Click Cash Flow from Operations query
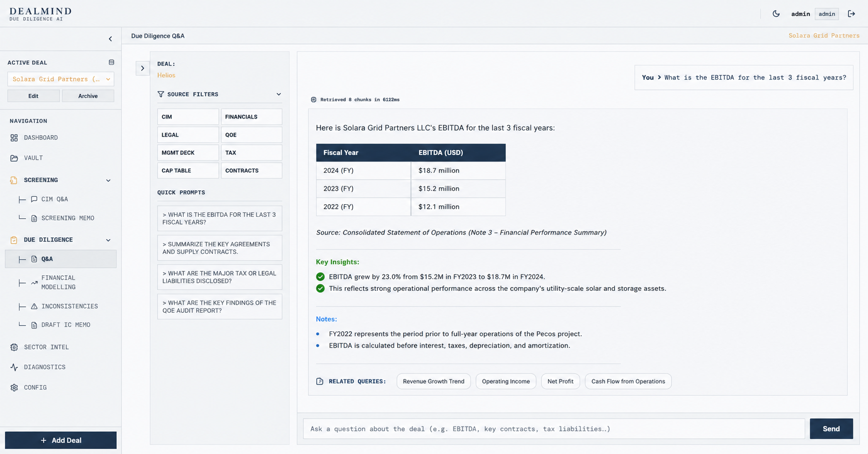 tap(628, 381)
